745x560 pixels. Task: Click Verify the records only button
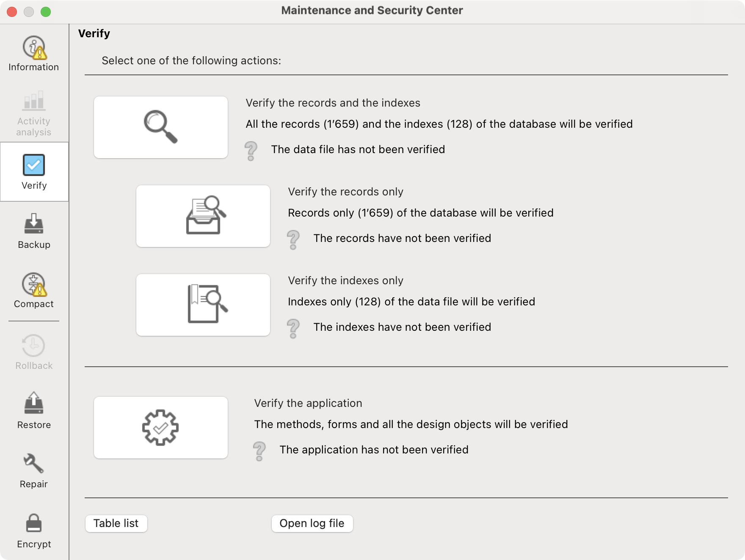point(203,216)
